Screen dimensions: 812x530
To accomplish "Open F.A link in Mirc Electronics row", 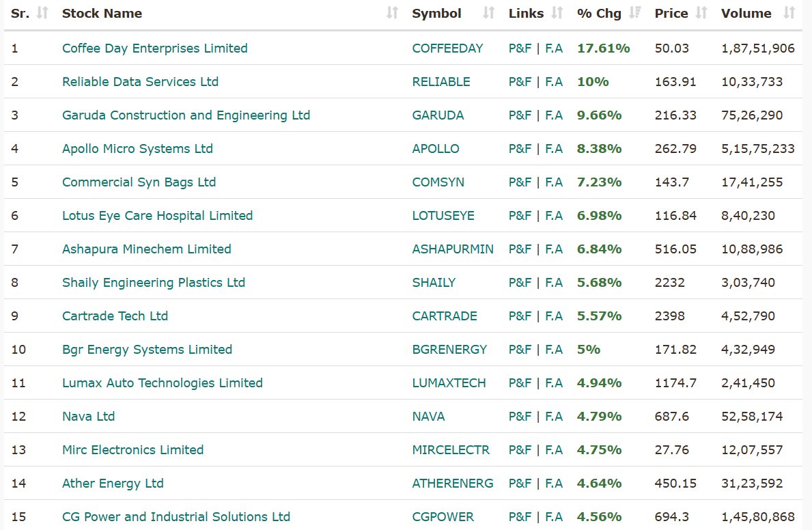I will [554, 449].
